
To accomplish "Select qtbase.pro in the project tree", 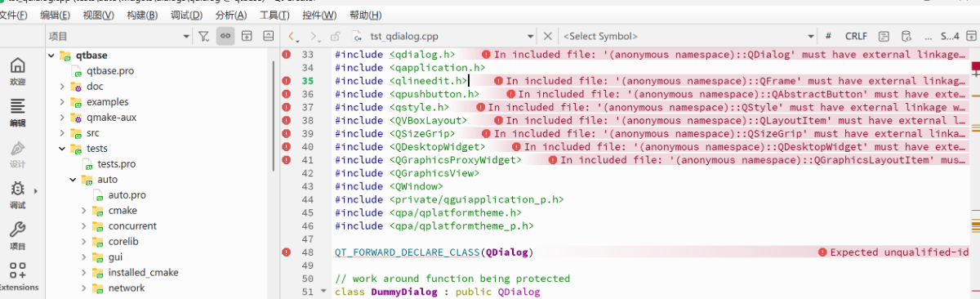I will [x=110, y=71].
